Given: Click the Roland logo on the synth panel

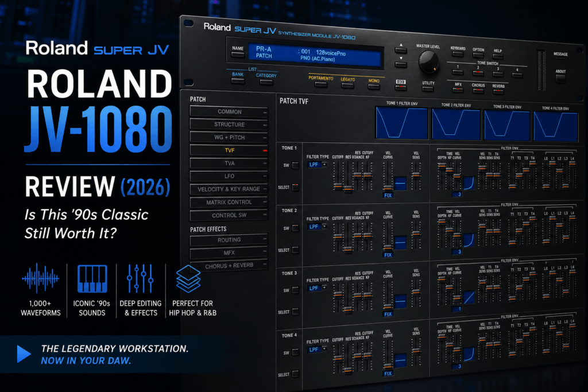Looking at the screenshot, I should (217, 27).
